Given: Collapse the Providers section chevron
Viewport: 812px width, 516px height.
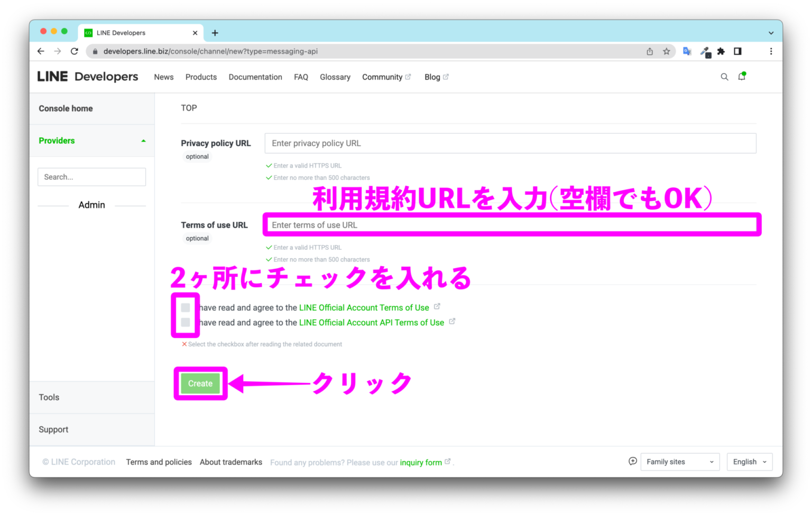Looking at the screenshot, I should tap(142, 140).
